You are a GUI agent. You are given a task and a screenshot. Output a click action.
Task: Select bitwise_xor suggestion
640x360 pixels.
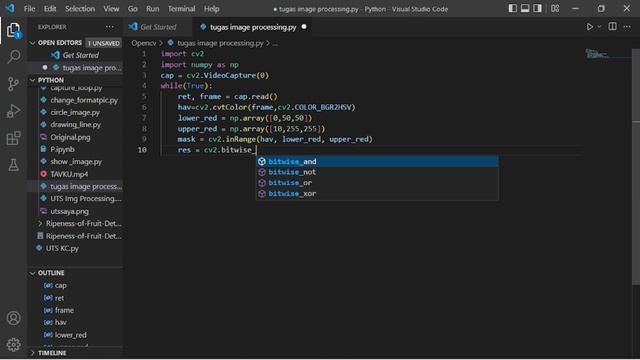[x=377, y=193]
